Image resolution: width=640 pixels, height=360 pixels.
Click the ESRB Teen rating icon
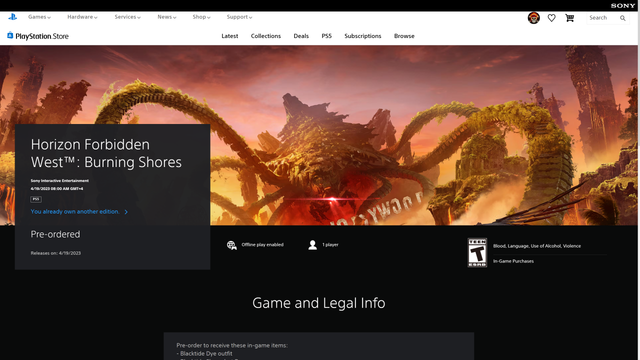point(477,253)
